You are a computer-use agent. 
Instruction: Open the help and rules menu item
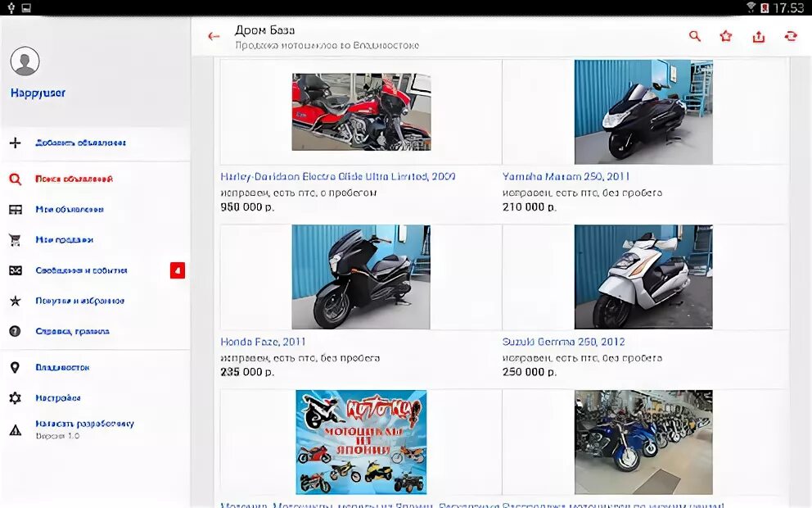point(95,331)
